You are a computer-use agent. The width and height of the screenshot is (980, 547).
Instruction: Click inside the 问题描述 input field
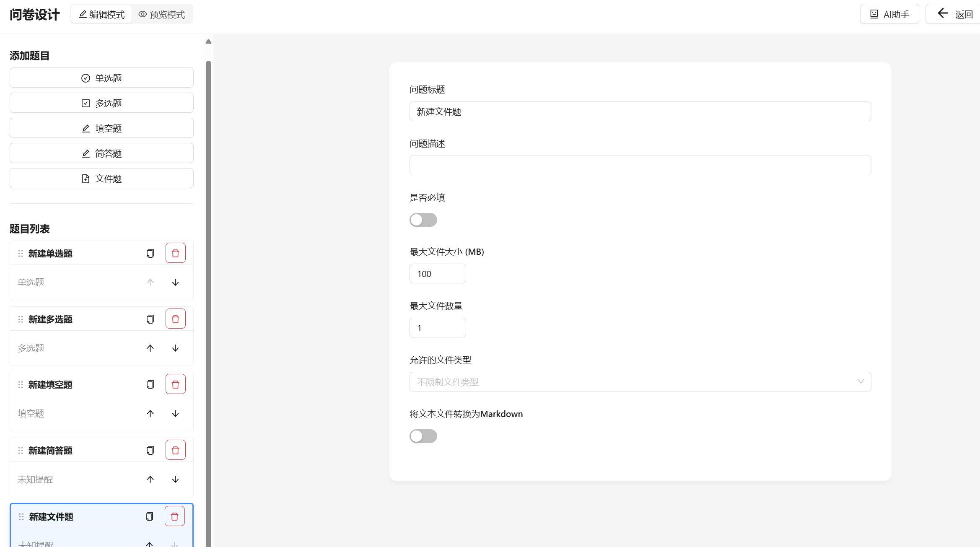tap(640, 165)
